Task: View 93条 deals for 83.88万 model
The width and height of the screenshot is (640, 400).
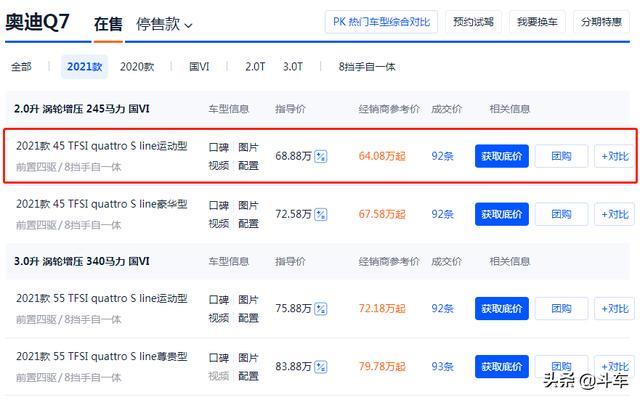Action: click(442, 367)
